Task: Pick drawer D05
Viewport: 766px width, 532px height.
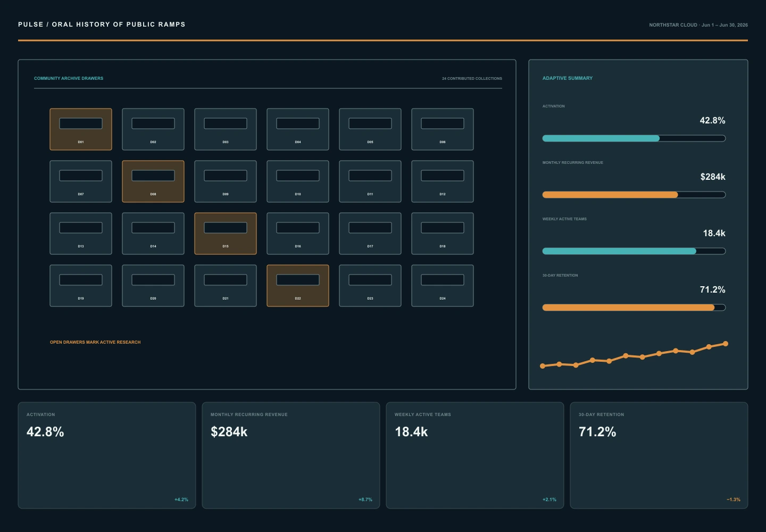Action: [x=370, y=129]
